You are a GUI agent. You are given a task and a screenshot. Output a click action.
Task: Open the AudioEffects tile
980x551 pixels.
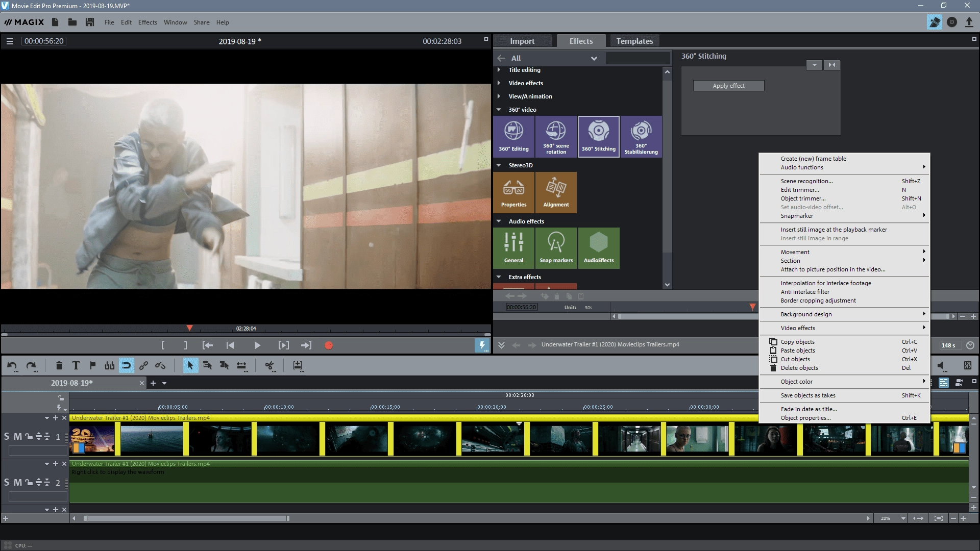coord(598,248)
